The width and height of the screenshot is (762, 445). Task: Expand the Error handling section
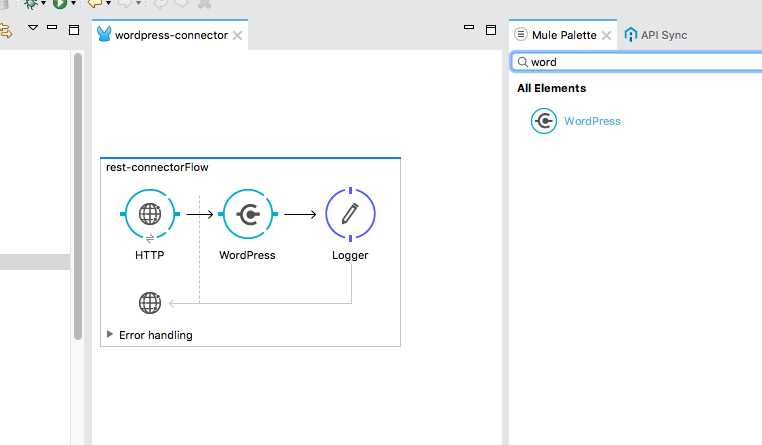coord(110,335)
